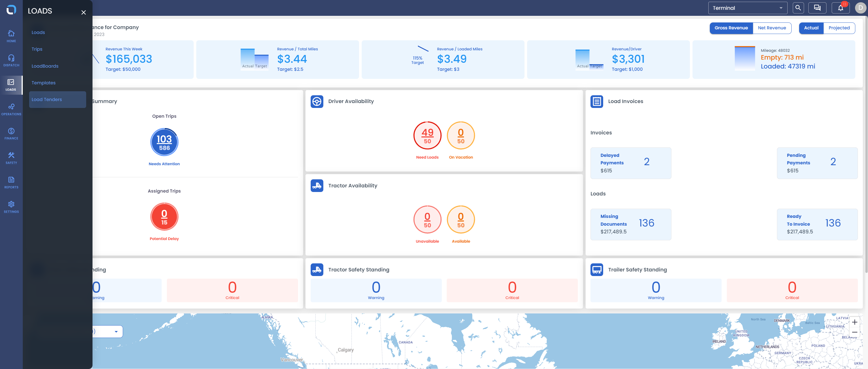
Task: Click the Need Loads 49 circle
Action: tap(427, 135)
